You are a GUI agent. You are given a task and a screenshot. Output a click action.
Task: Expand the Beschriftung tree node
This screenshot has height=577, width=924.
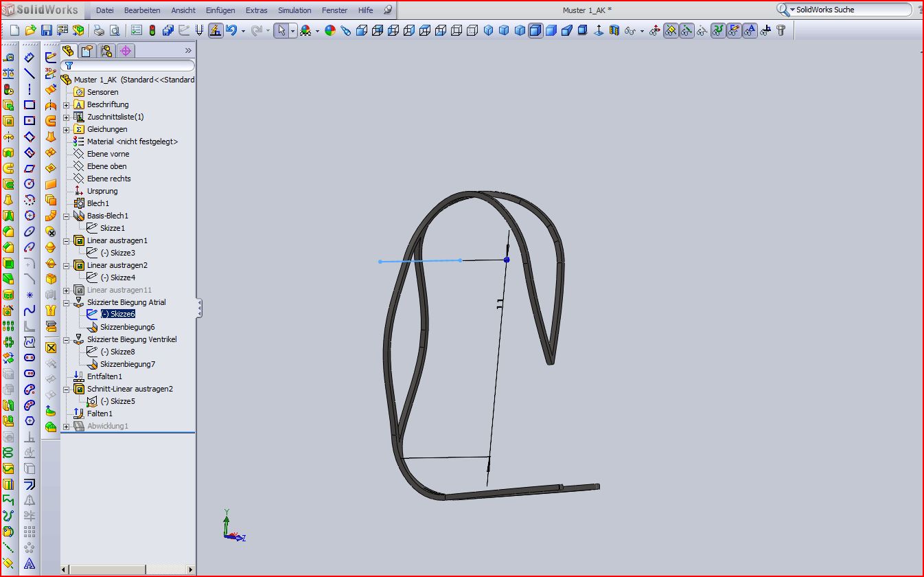pyautogui.click(x=67, y=105)
